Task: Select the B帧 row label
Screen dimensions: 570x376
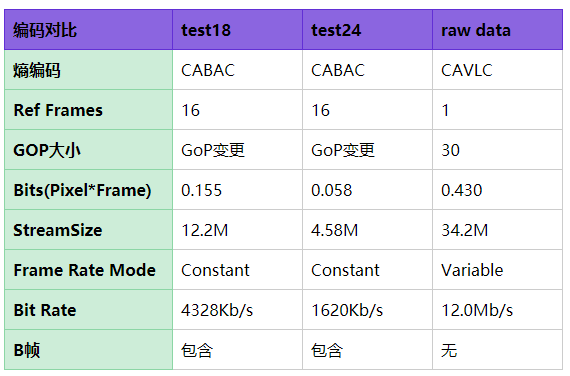Action: pos(88,350)
